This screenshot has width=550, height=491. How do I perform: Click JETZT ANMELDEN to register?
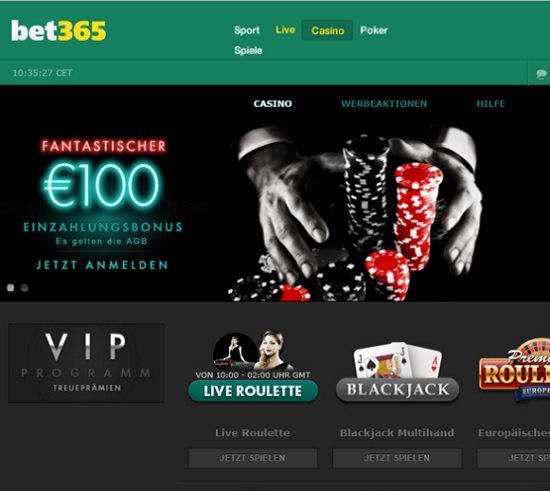102,265
